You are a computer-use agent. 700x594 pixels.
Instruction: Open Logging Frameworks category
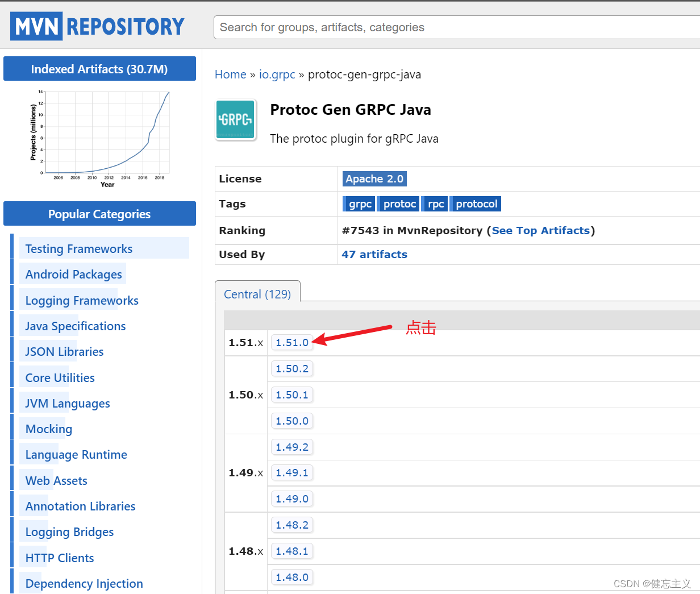(82, 301)
